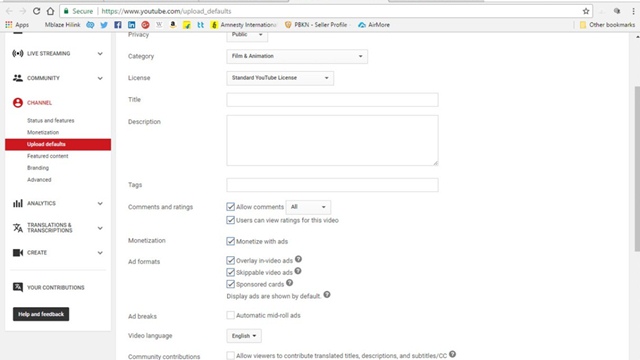Open Category dropdown showing Film & Animation

point(297,56)
